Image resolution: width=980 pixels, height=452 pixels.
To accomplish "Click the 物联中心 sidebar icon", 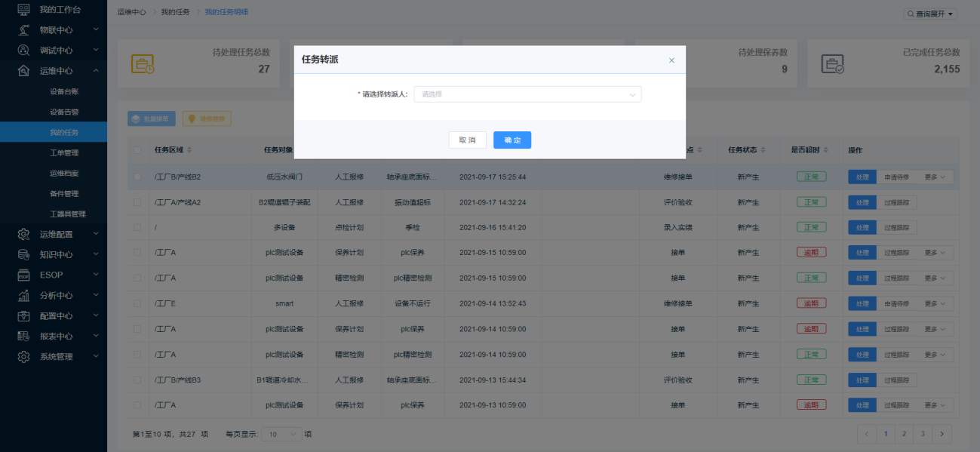I will tap(24, 29).
